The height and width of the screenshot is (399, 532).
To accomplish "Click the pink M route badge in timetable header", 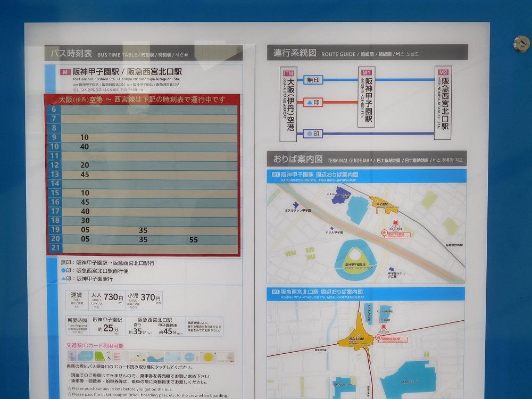I will coord(65,72).
